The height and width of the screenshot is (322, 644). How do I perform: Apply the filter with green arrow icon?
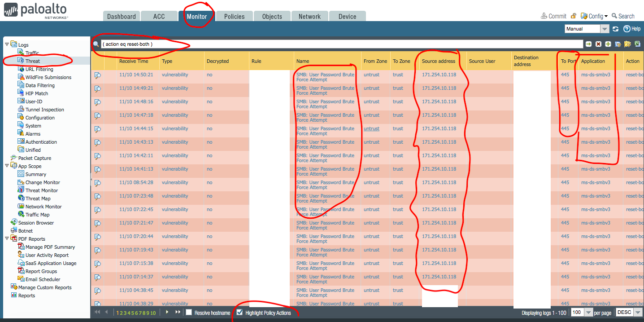588,44
